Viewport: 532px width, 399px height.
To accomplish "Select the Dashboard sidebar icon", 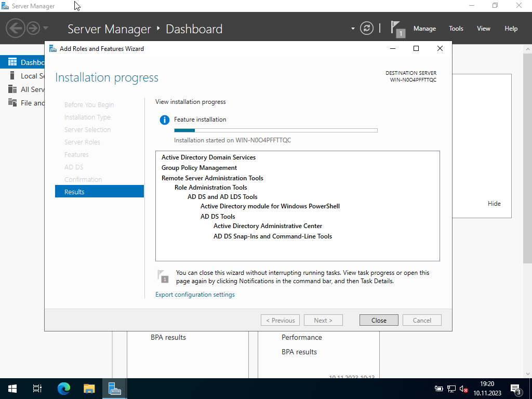I will [x=12, y=62].
